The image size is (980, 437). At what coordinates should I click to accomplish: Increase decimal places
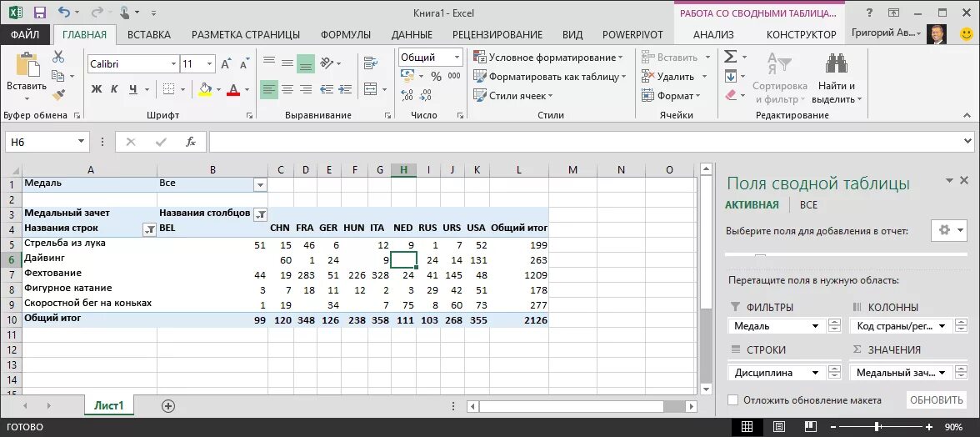407,96
